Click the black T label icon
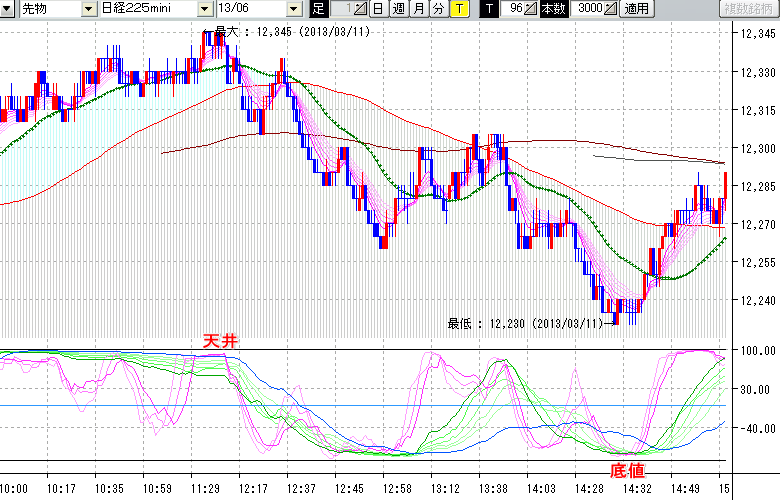 click(489, 9)
